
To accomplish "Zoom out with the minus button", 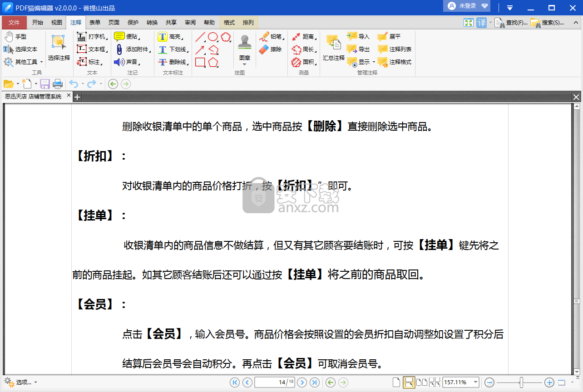I will pyautogui.click(x=489, y=382).
